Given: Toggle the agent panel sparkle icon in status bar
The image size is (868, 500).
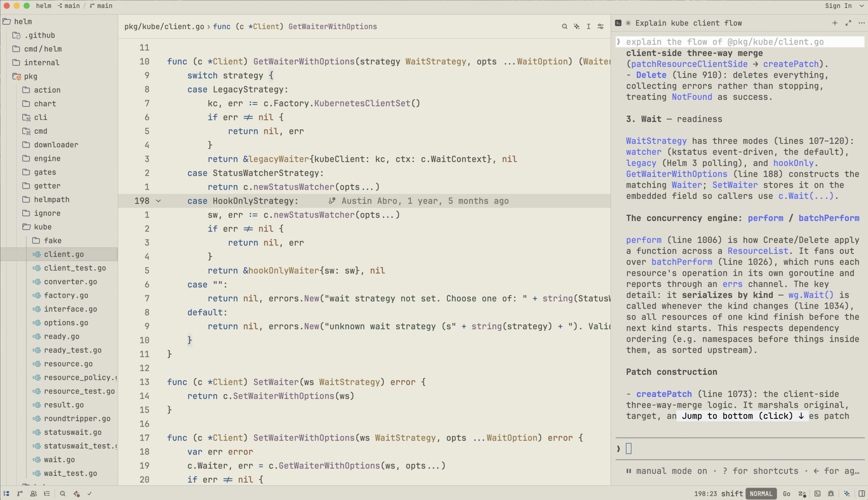Looking at the screenshot, I should (x=847, y=493).
